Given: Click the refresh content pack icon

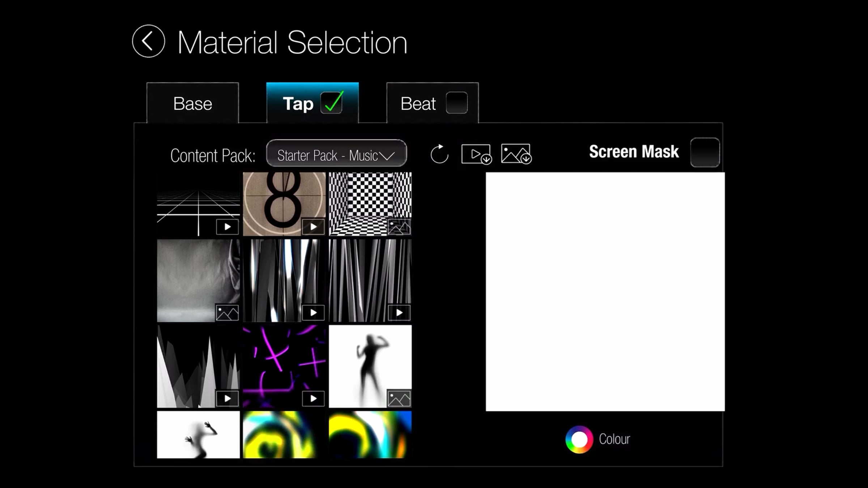Looking at the screenshot, I should [439, 154].
